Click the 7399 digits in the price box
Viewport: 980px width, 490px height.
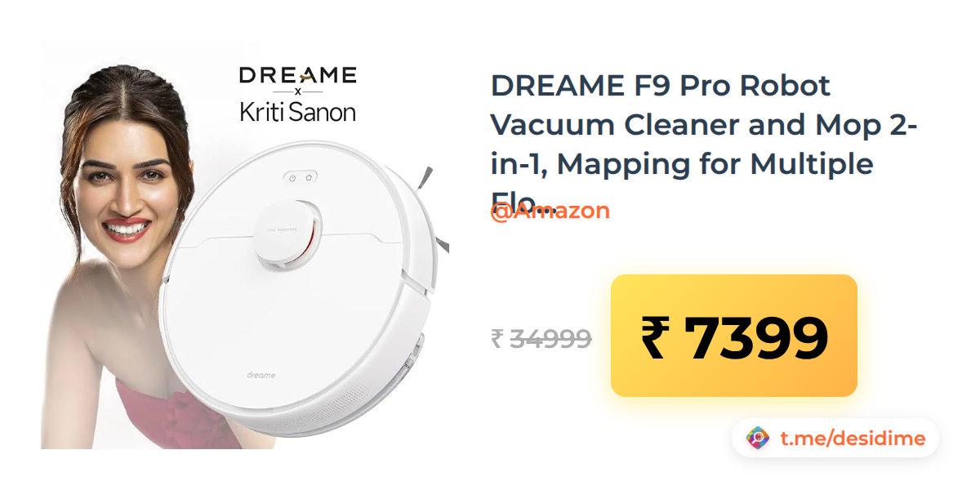tap(755, 338)
